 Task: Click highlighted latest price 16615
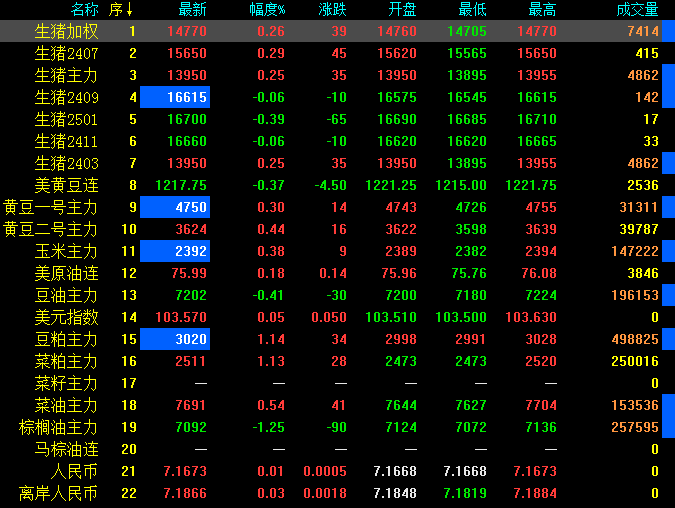(175, 97)
